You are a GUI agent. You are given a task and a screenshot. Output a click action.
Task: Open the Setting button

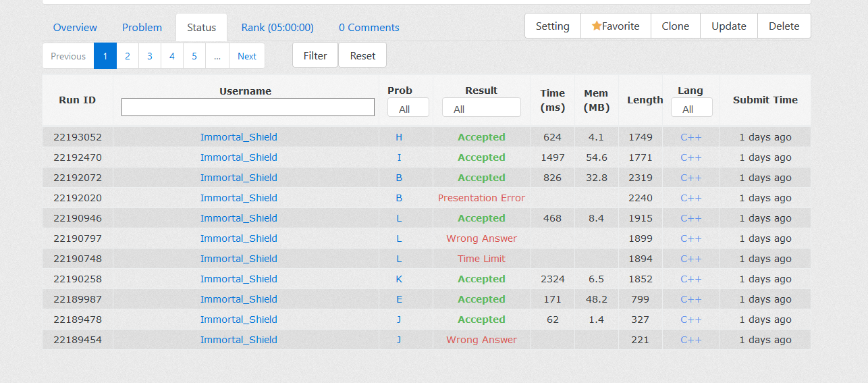tap(552, 26)
